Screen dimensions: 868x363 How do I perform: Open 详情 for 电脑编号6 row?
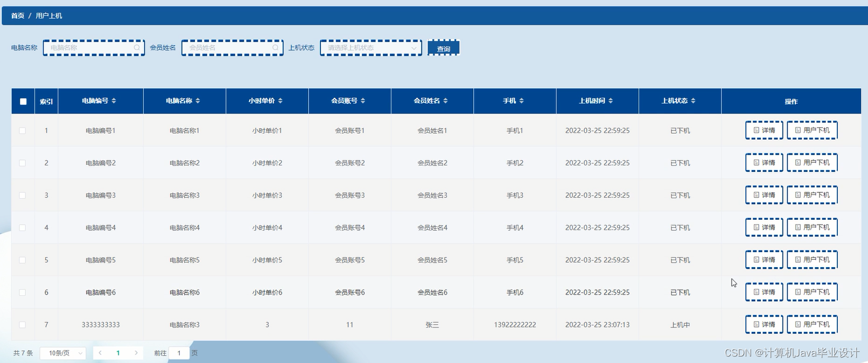tap(764, 292)
